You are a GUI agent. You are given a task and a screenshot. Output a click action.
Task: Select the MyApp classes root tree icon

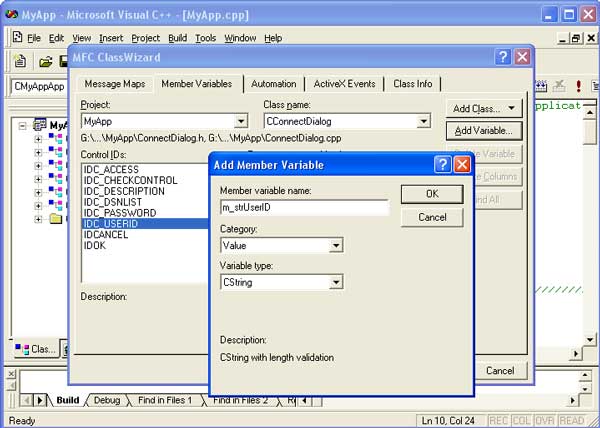pyautogui.click(x=40, y=125)
